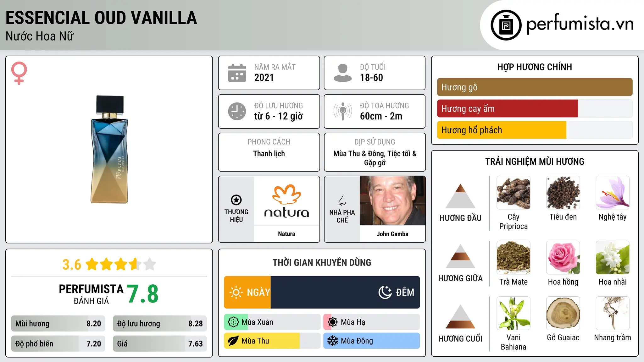Click the grey fifth rating star
The image size is (644, 362).
click(x=150, y=264)
